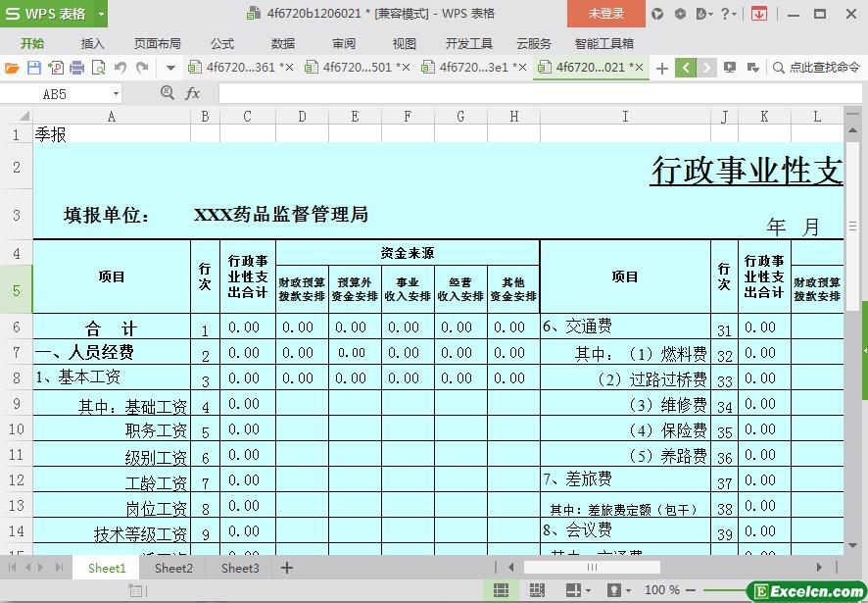Expand the Name Box dropdown arrow
868x603 pixels.
(116, 93)
